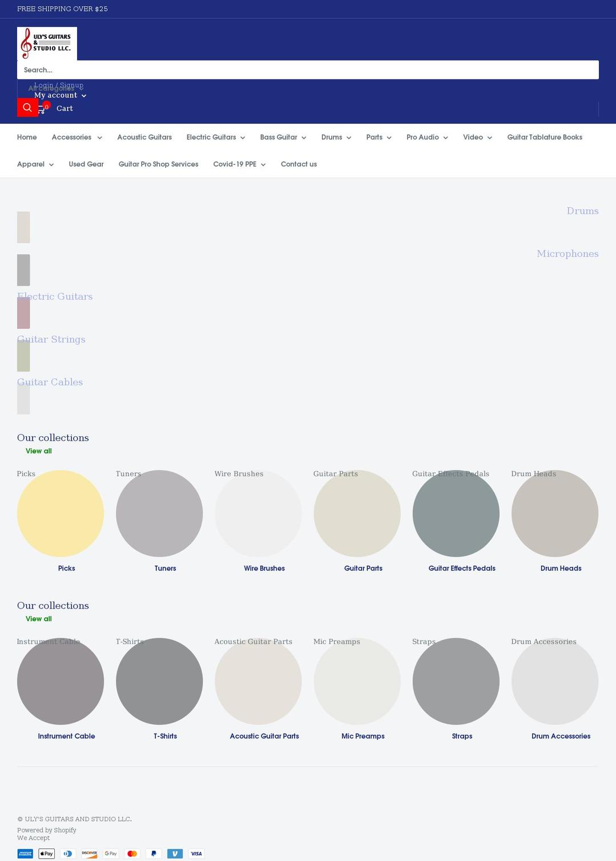
Task: Click the Picks label below circle
Action: click(66, 568)
